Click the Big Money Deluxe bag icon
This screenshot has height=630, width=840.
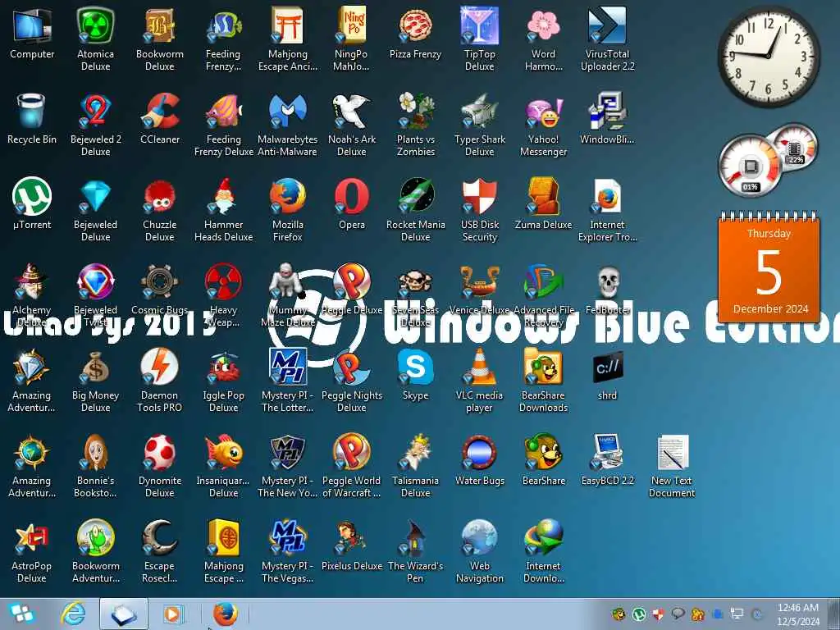(95, 367)
